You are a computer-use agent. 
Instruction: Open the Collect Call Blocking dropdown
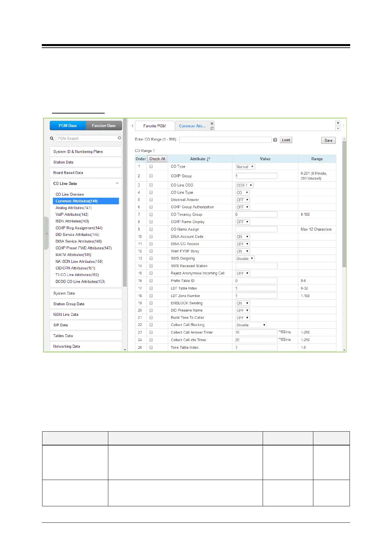tap(251, 325)
